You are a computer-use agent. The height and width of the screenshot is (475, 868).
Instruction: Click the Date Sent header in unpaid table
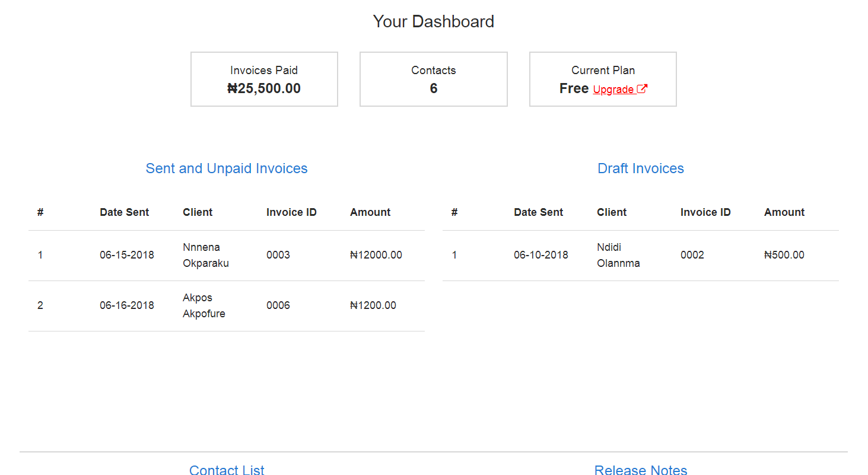click(x=124, y=212)
